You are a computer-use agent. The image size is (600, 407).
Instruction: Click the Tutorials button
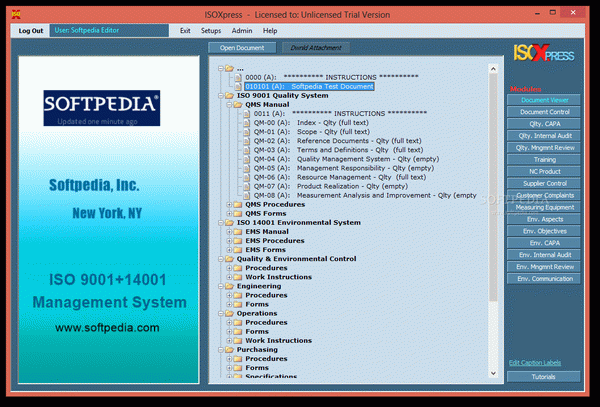point(544,377)
